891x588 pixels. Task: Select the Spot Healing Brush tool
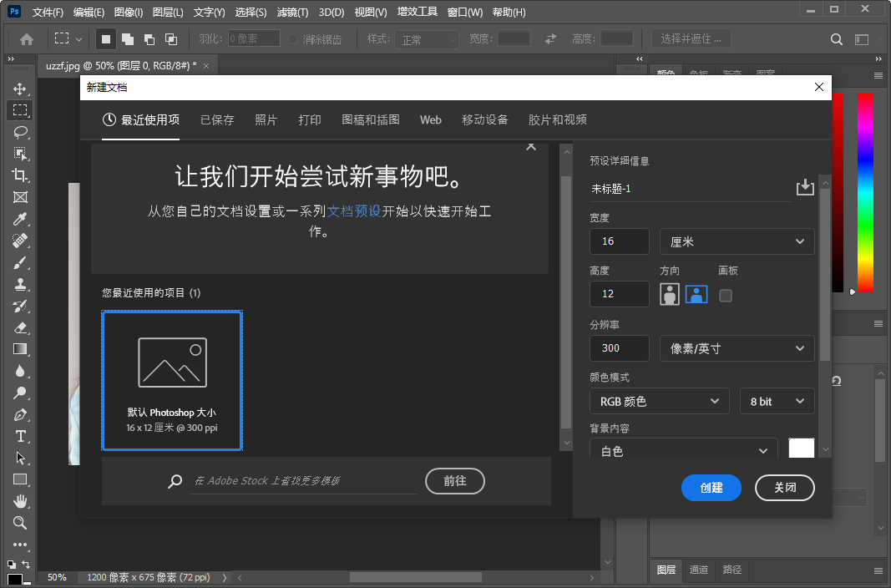pyautogui.click(x=20, y=241)
